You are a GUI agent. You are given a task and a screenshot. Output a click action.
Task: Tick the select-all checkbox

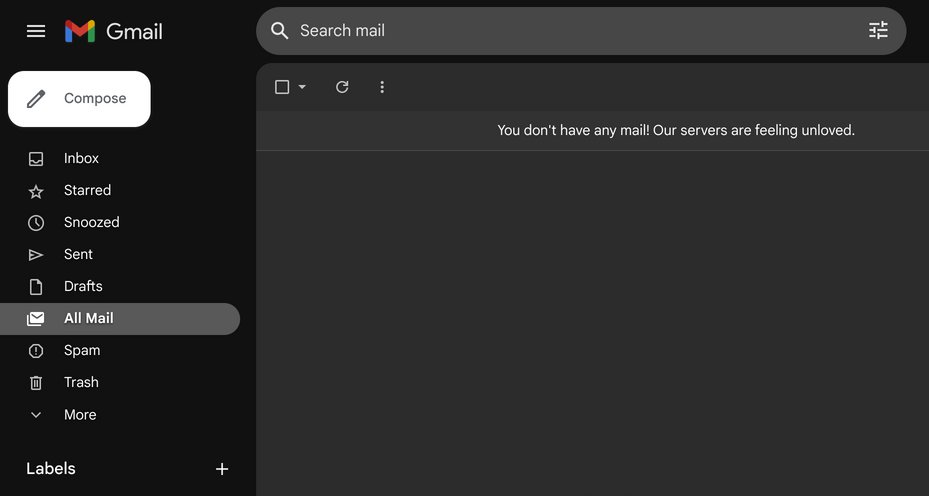click(282, 87)
